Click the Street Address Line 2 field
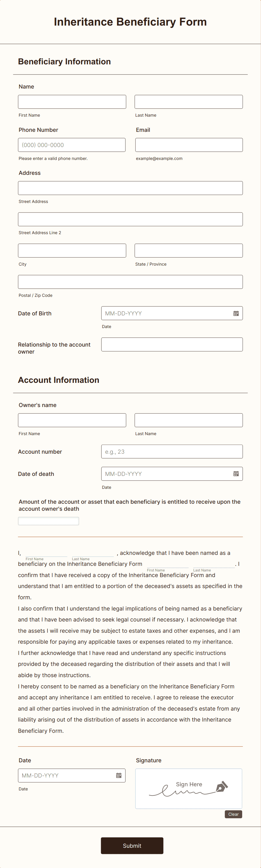Viewport: 261px width, 868px height. [130, 219]
